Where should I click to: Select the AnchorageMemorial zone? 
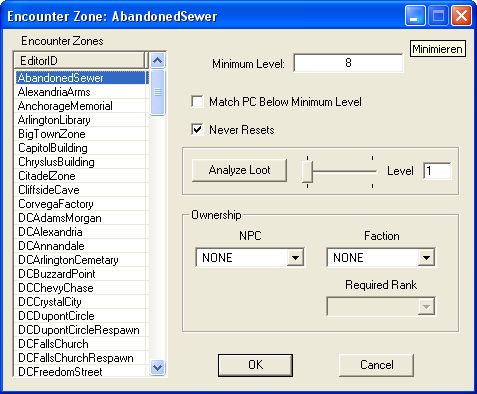[x=81, y=106]
